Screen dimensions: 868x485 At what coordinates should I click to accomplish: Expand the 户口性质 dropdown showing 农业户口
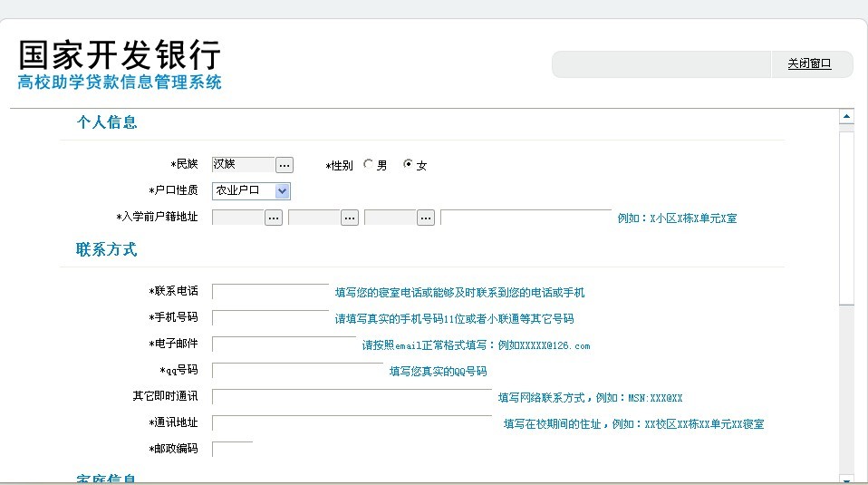click(282, 191)
